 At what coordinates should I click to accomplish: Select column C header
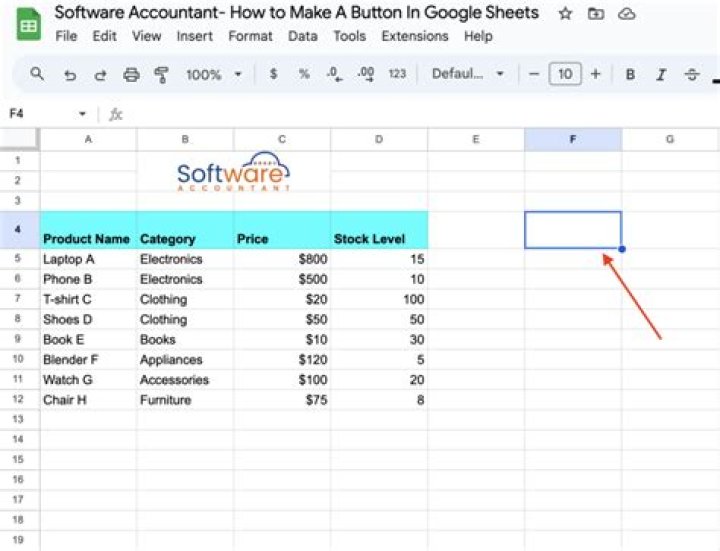click(282, 140)
